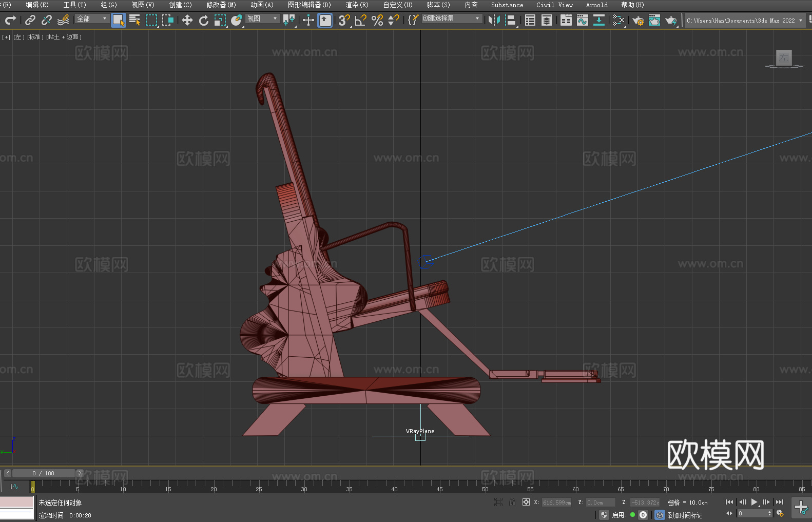Open the 视图 reference coordinate dropdown

[262, 18]
